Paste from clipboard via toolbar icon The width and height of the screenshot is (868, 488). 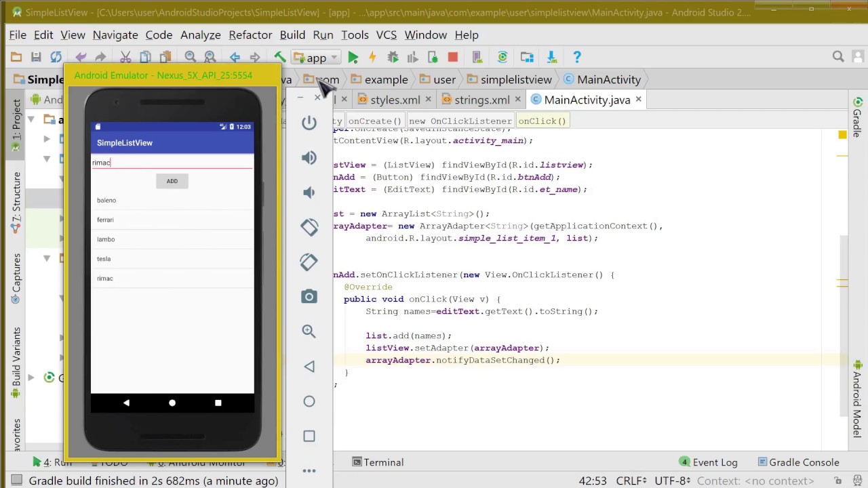(x=165, y=58)
